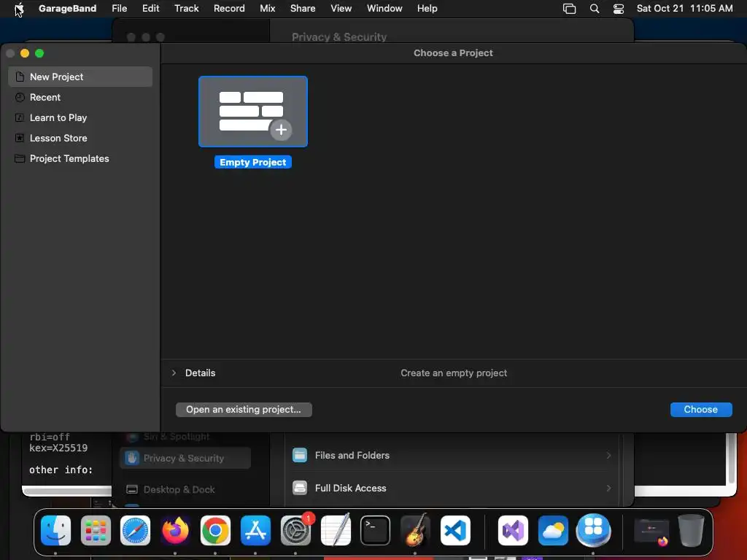Open Files and Folders in Privacy settings
The image size is (747, 560).
point(451,455)
